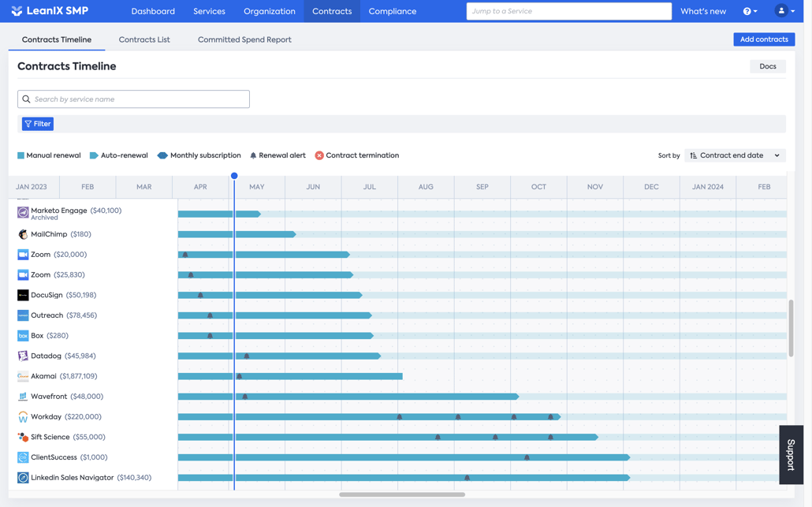
Task: Open the Support side tab
Action: [791, 455]
